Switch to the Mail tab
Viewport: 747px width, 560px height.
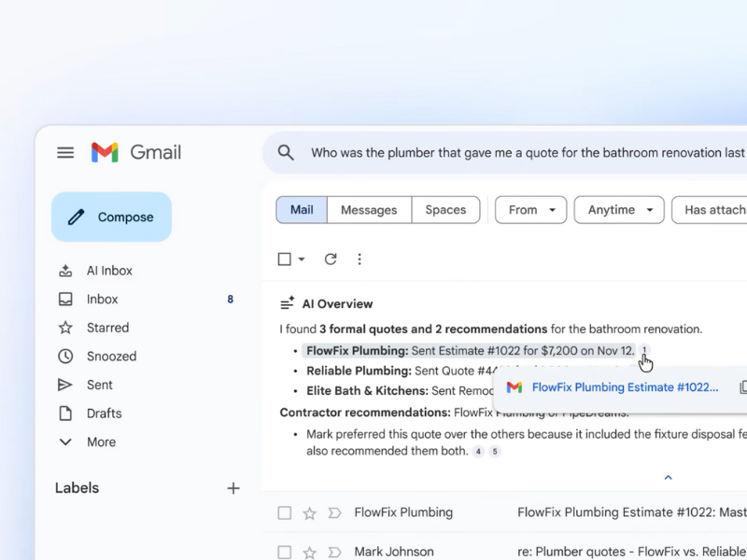pos(302,209)
